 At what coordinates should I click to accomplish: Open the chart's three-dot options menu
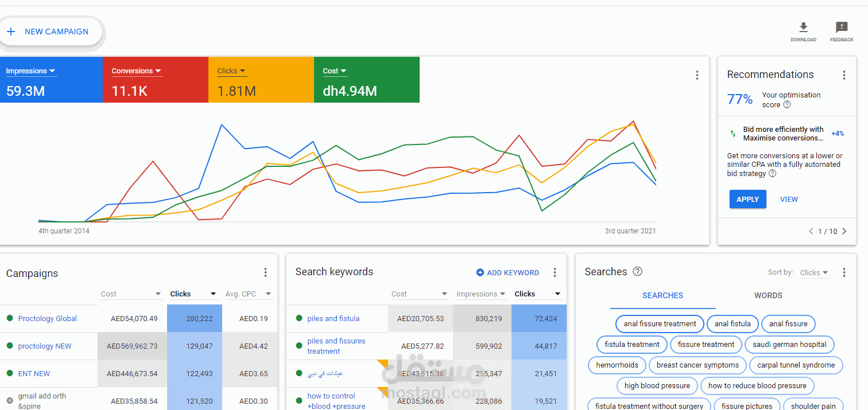(697, 75)
